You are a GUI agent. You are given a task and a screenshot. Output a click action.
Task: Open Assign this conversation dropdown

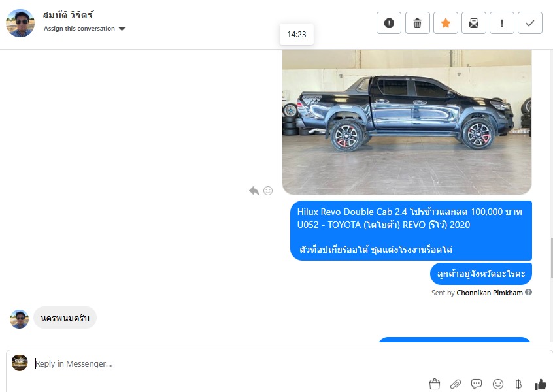tap(84, 29)
